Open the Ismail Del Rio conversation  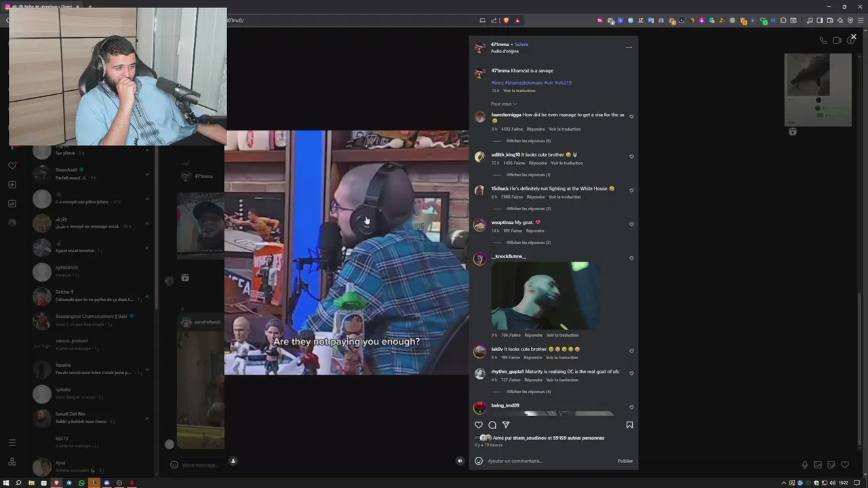(x=92, y=418)
